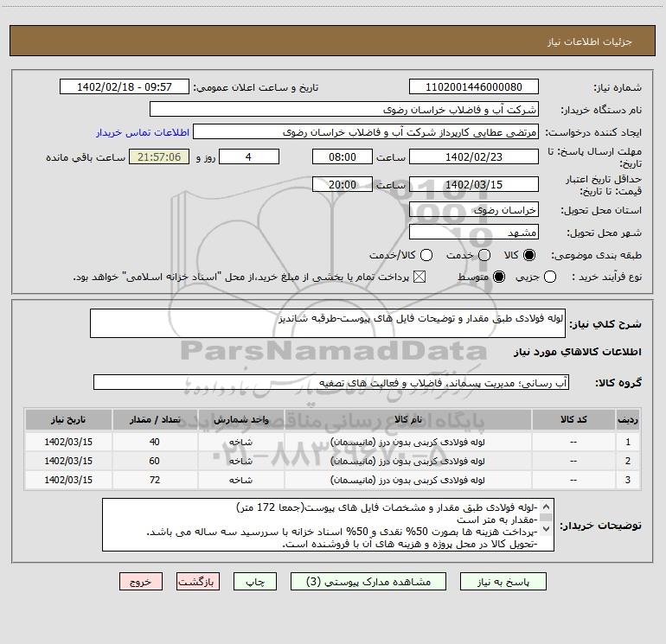Click the شهر محل تحویل field مشهد
The width and height of the screenshot is (666, 644).
pyautogui.click(x=474, y=233)
